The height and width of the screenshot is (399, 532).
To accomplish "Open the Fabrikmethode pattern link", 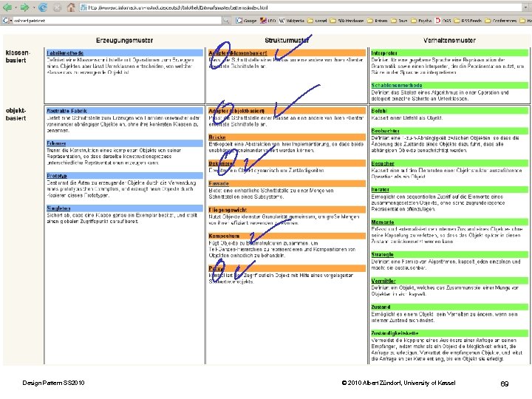I will (x=65, y=53).
